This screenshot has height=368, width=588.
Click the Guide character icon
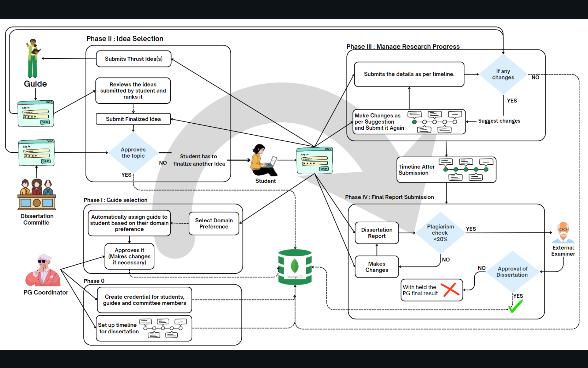point(33,58)
